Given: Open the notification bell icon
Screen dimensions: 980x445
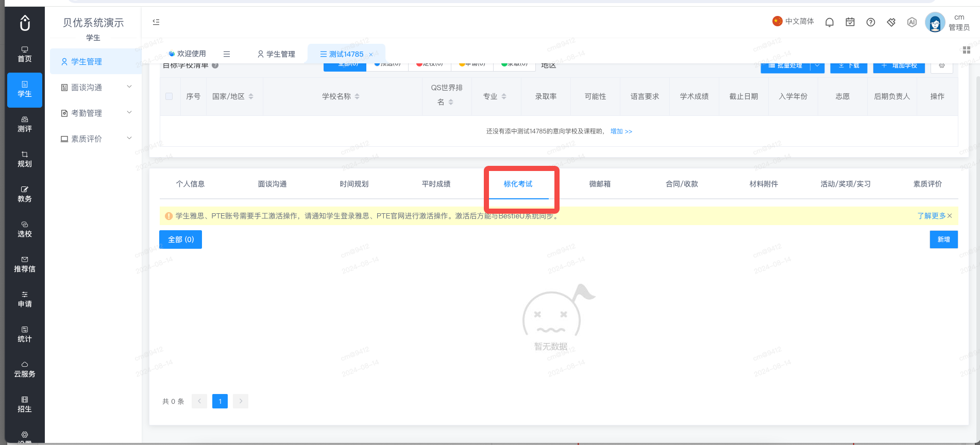Looking at the screenshot, I should pos(830,22).
